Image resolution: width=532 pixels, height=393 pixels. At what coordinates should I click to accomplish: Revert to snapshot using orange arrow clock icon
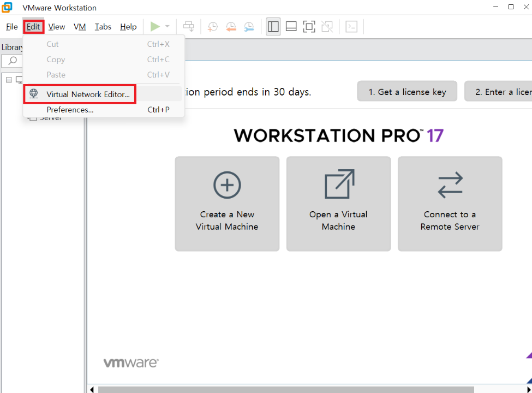[x=231, y=26]
